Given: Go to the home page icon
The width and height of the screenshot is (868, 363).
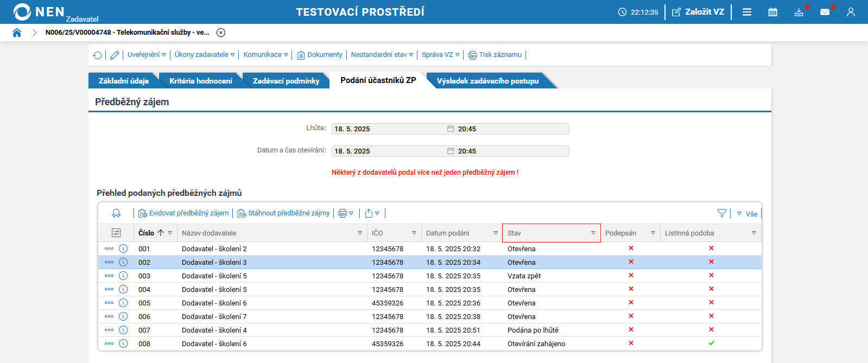Looking at the screenshot, I should 17,33.
